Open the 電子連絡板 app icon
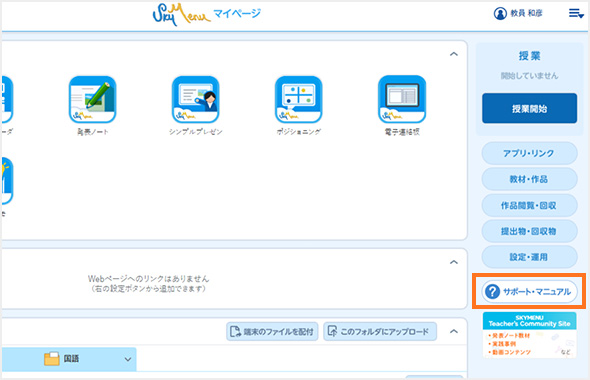 (402, 99)
